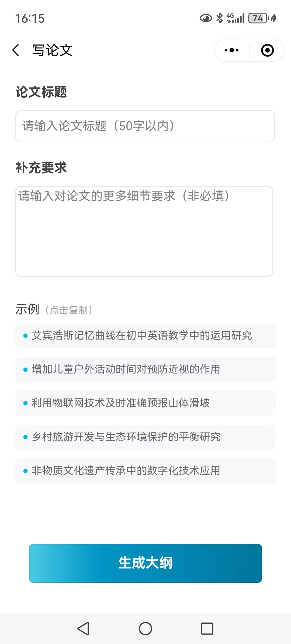
Task: Open Android recent apps square
Action: point(207,629)
